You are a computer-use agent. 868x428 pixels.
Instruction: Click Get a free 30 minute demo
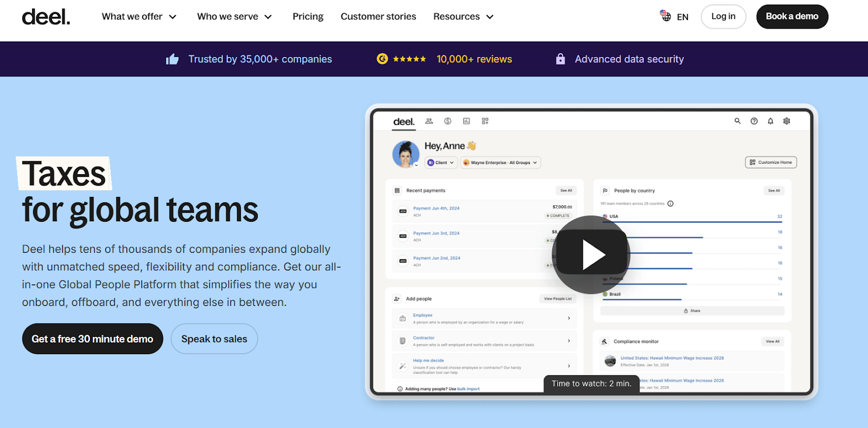(93, 339)
